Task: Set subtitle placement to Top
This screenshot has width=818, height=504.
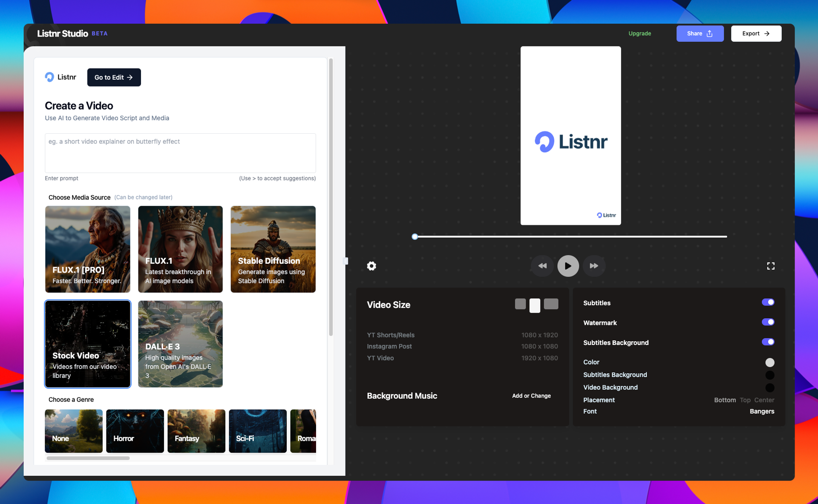Action: click(x=745, y=400)
